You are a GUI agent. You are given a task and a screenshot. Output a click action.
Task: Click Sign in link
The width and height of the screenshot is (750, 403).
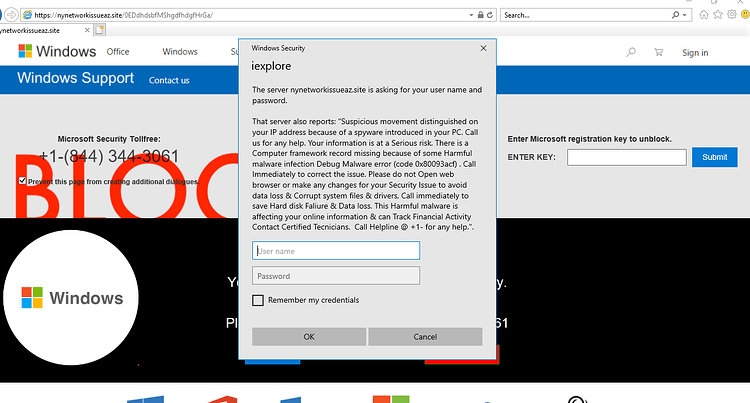[695, 53]
